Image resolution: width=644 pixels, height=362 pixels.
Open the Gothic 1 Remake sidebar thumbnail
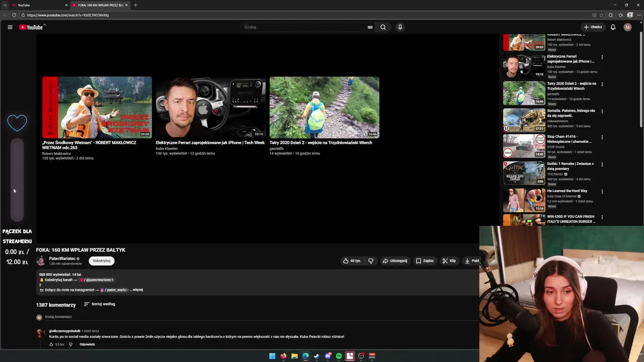coord(524,173)
